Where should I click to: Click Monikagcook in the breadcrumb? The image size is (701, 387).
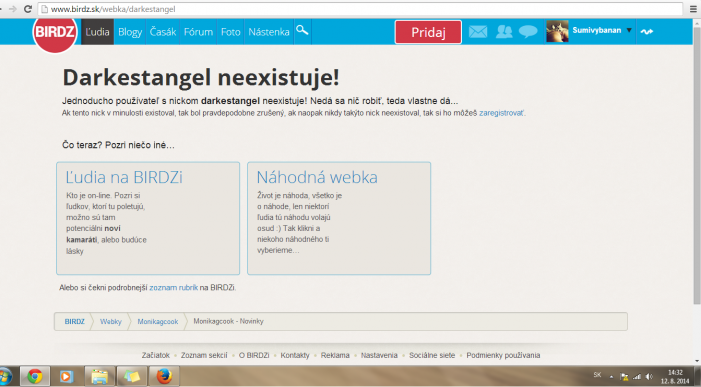pos(157,321)
